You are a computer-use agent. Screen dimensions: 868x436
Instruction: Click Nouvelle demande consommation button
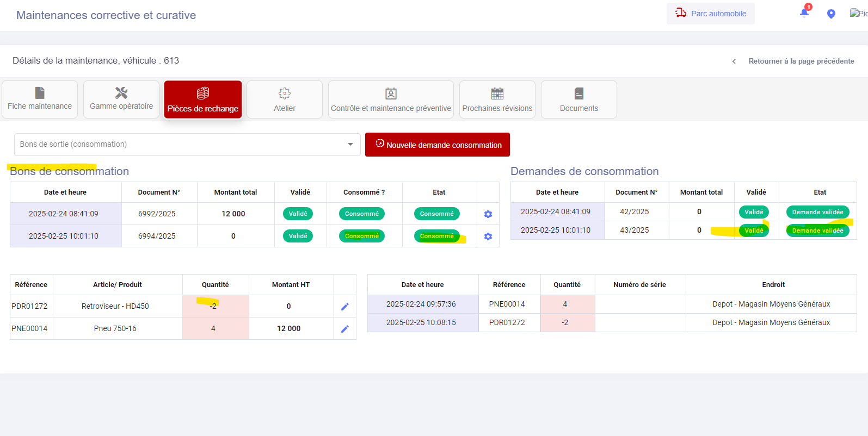click(x=438, y=145)
